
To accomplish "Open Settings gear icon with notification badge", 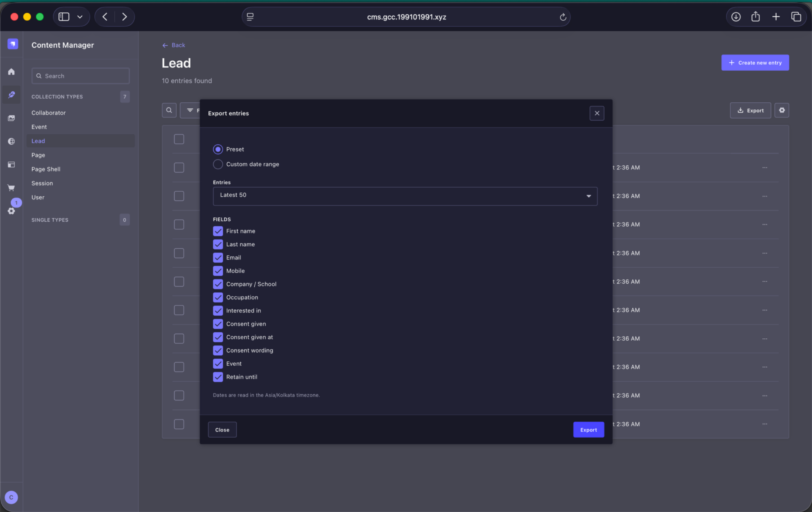I will (12, 211).
